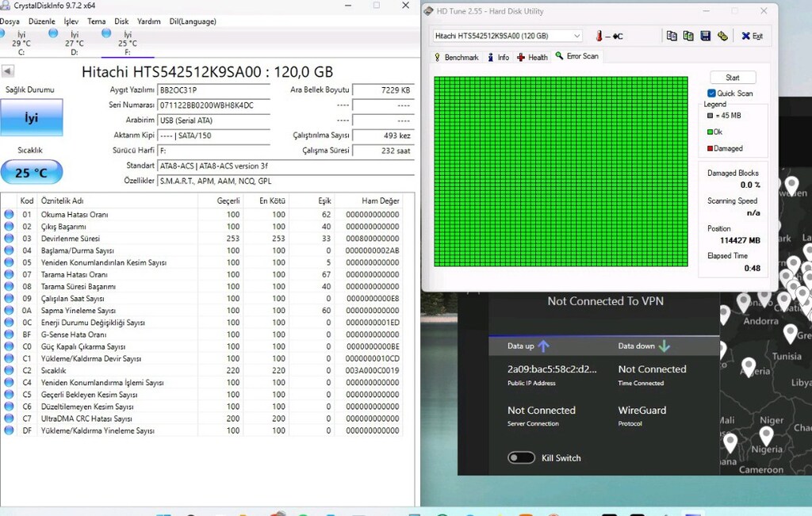The image size is (812, 516).
Task: Open the Dil(Language) menu
Action: click(x=193, y=21)
